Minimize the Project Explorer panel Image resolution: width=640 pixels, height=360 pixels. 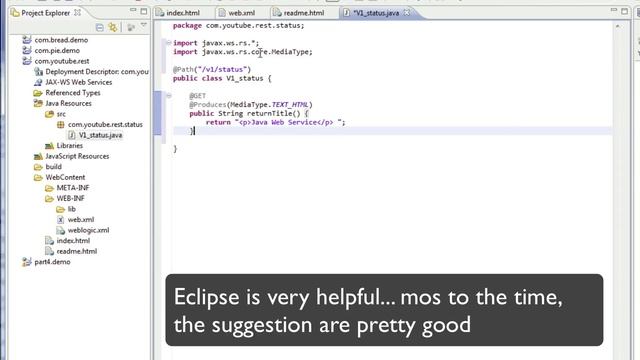point(133,10)
